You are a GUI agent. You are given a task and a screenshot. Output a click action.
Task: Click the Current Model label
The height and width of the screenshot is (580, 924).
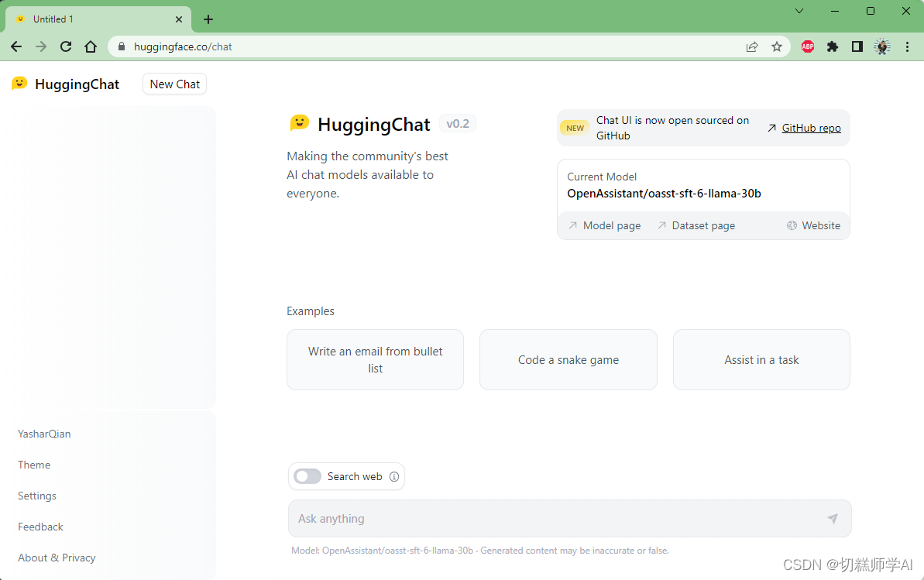602,177
